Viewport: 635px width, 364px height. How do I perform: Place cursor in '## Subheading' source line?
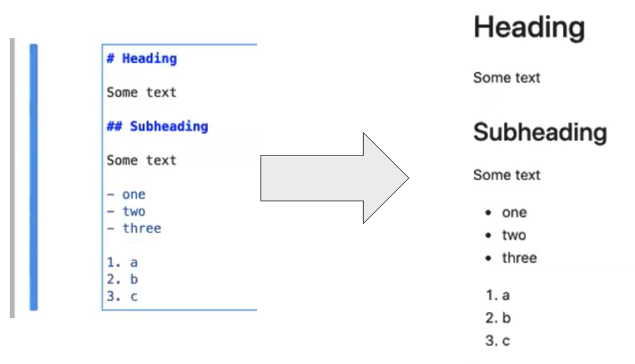click(157, 127)
